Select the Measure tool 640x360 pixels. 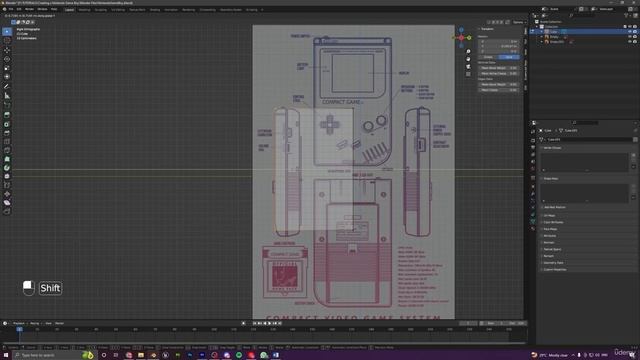tap(7, 96)
